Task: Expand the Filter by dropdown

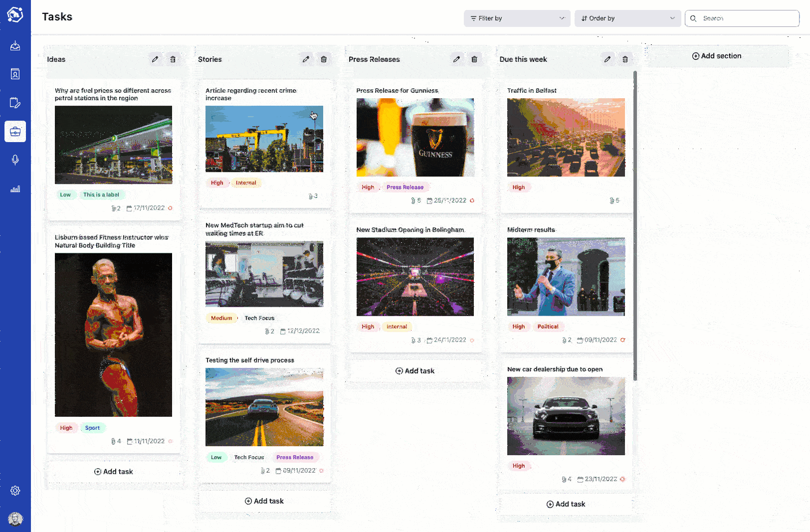Action: [517, 18]
